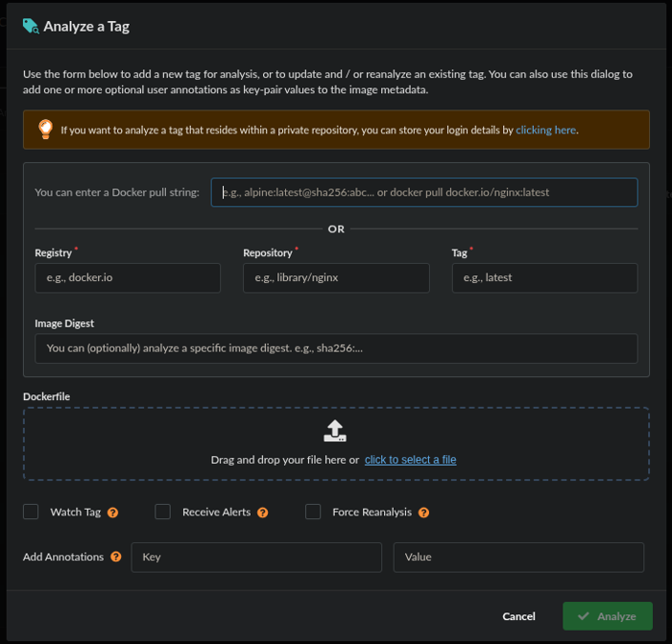Image resolution: width=672 pixels, height=644 pixels.
Task: Click the lightbulb hint icon
Action: coord(45,130)
